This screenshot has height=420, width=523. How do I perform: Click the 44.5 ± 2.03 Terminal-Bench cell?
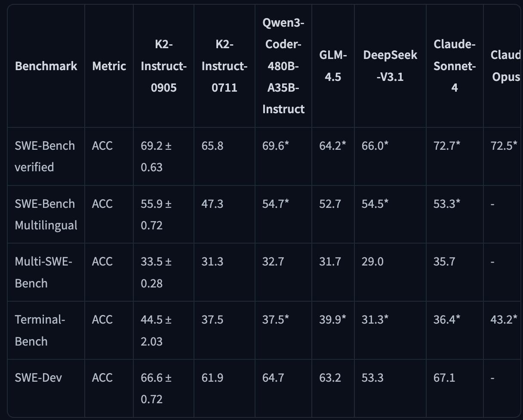(156, 330)
